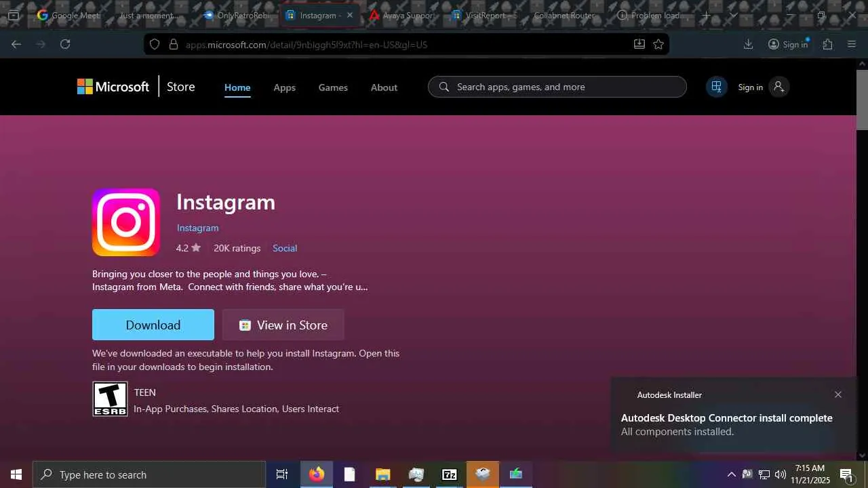Screen dimensions: 868x488
Task: Click the scrollbar down arrow
Action: 862,455
